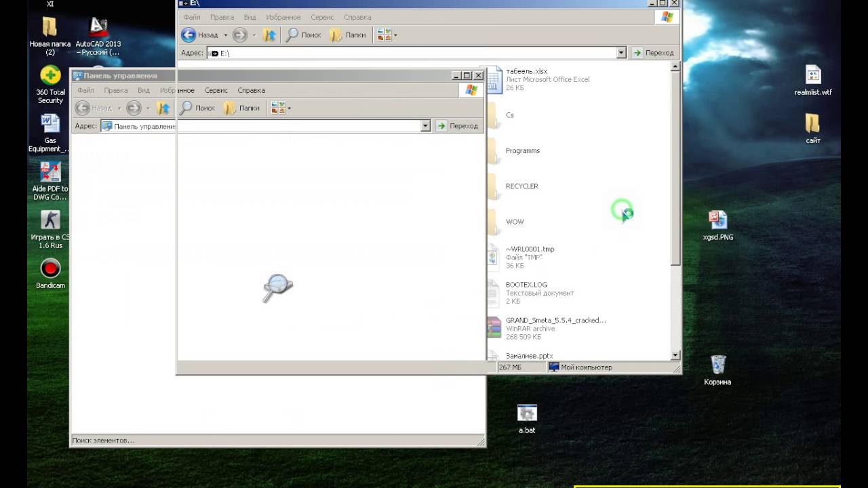
Task: Click Переход button in E:\ window
Action: [x=654, y=53]
